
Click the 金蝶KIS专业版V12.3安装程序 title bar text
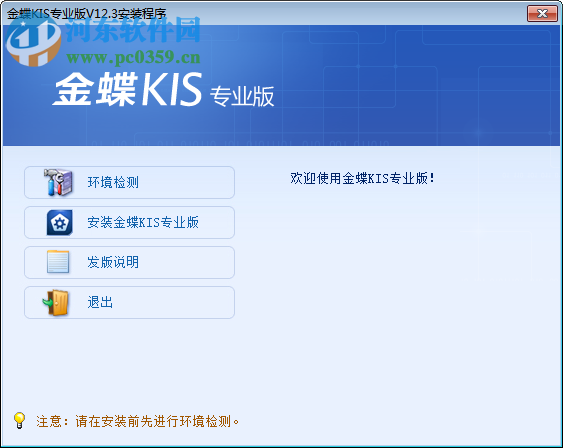(87, 14)
